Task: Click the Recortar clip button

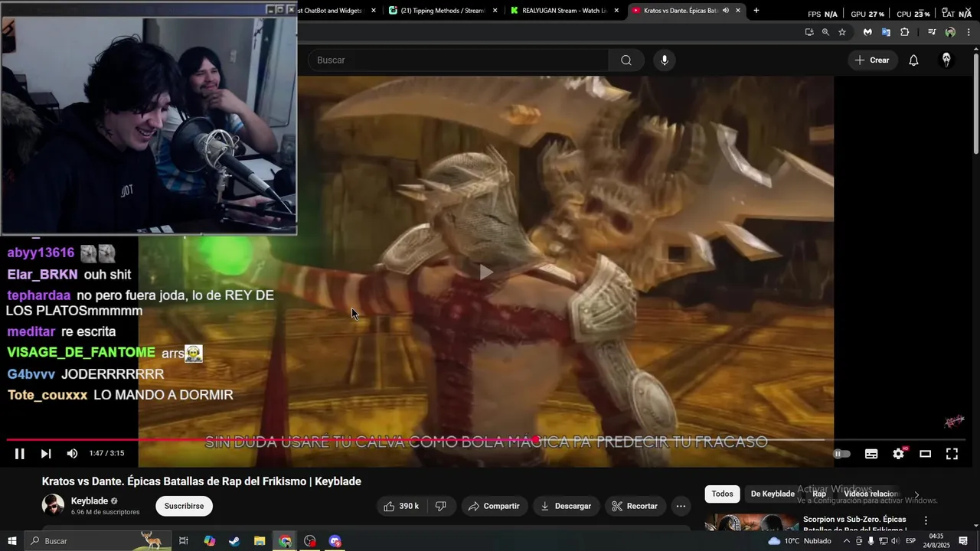Action: pyautogui.click(x=635, y=506)
